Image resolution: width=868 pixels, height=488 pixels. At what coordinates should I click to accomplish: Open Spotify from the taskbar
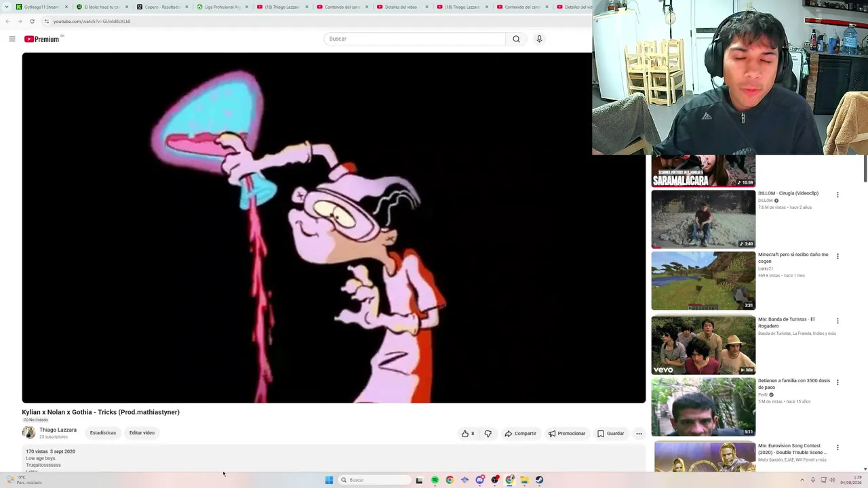[x=435, y=480]
